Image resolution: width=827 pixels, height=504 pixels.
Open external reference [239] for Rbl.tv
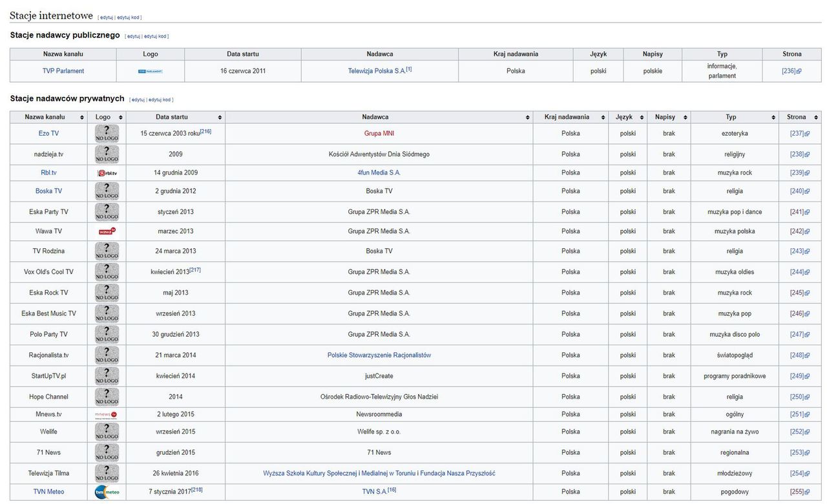(x=800, y=173)
